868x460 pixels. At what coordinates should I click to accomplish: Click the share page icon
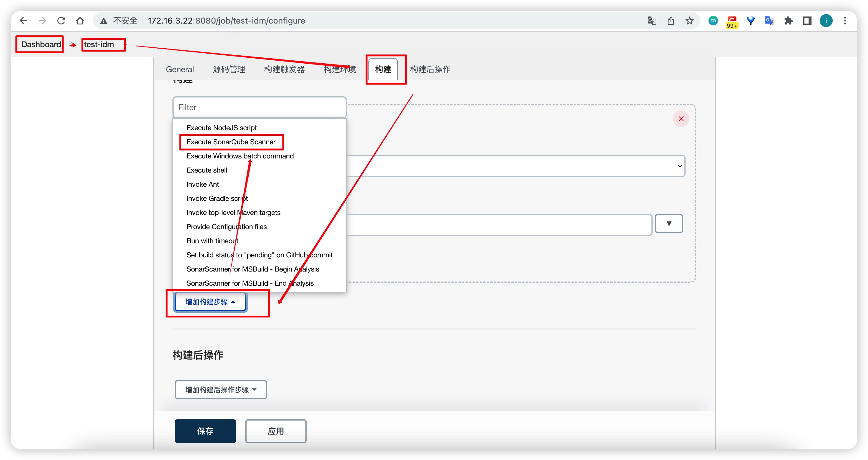tap(671, 21)
